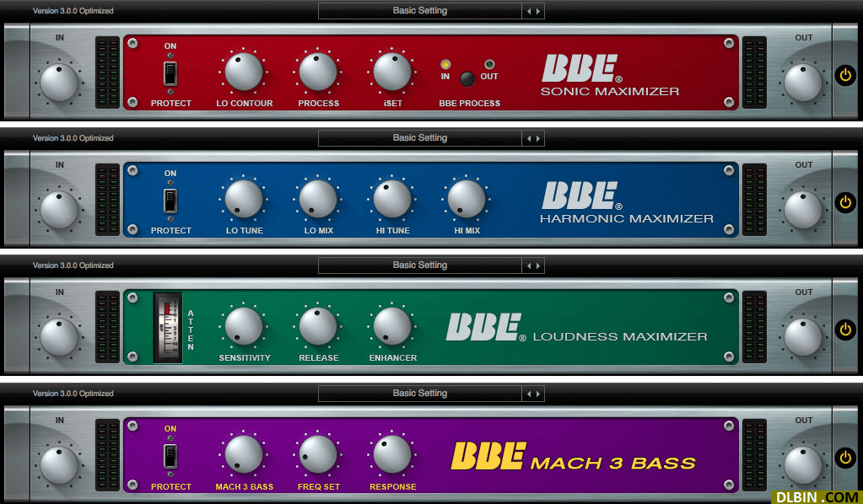Click the HI TUNE knob
This screenshot has width=863, height=504.
[x=392, y=199]
